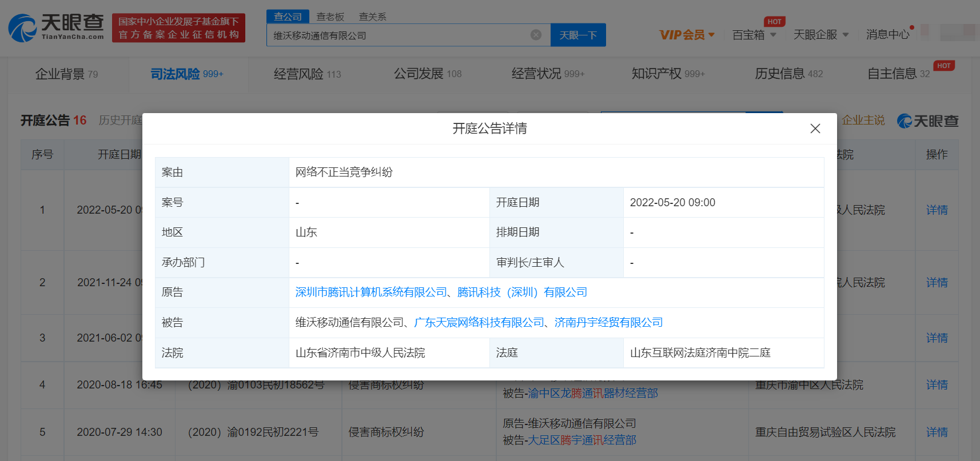Screen dimensions: 980x461
Task: Click the 山东互联网法庭济南中院二庭 text
Action: (700, 352)
